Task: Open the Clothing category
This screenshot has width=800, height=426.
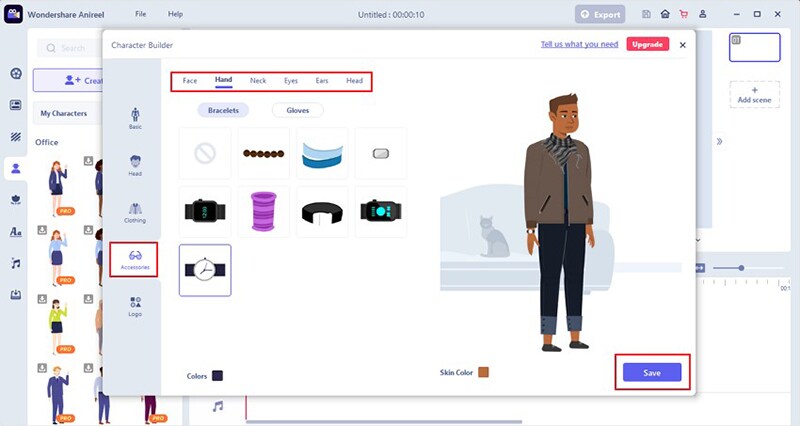Action: [135, 212]
